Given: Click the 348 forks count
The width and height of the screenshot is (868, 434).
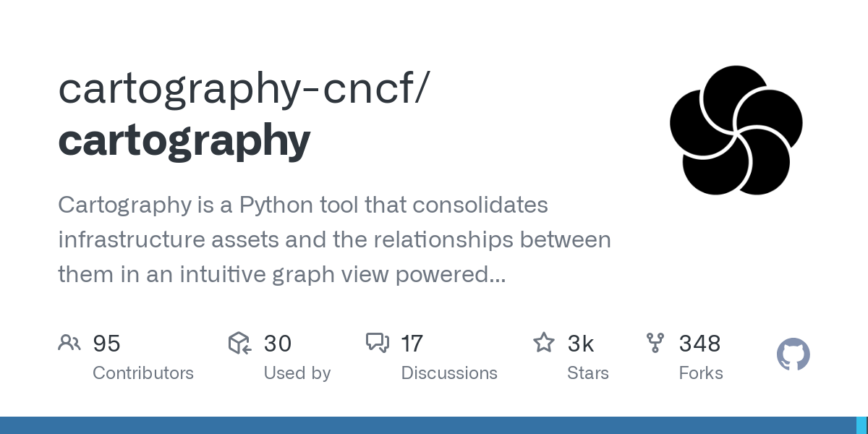Looking at the screenshot, I should (699, 344).
